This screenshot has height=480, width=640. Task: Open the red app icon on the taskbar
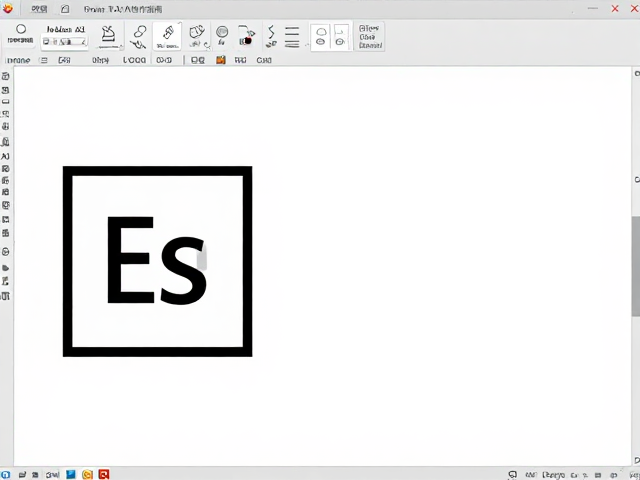pyautogui.click(x=104, y=474)
